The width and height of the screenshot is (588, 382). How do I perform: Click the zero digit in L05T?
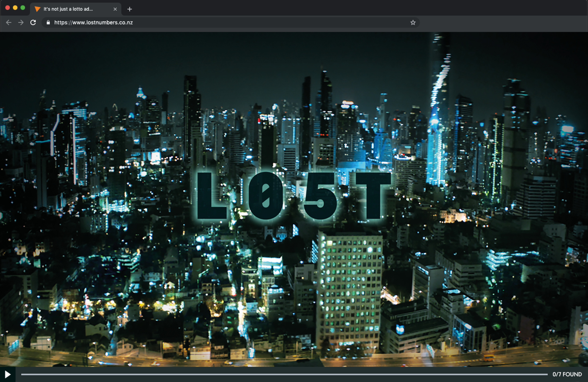click(x=266, y=196)
